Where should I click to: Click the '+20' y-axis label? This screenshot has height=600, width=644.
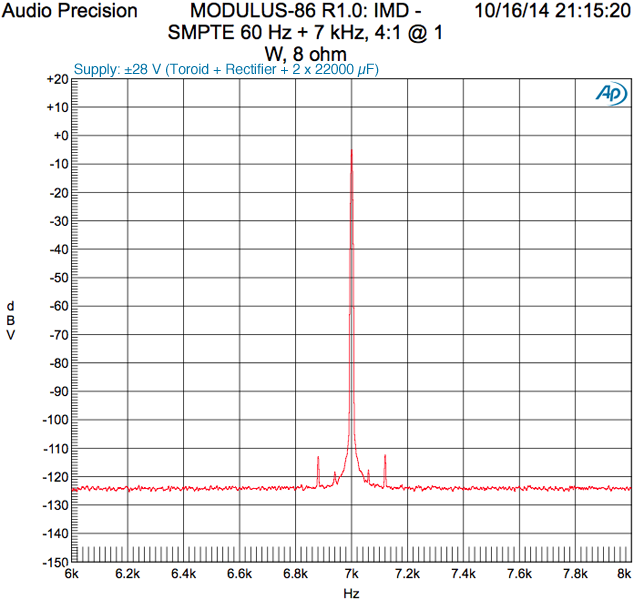click(x=57, y=79)
